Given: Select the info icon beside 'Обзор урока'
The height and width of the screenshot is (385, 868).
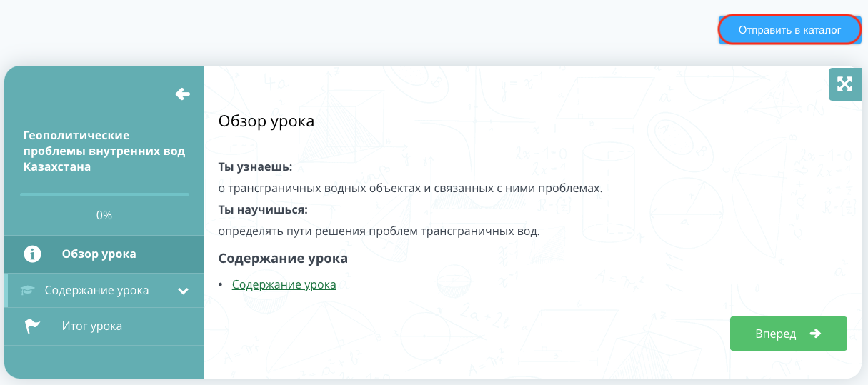Looking at the screenshot, I should coord(31,254).
